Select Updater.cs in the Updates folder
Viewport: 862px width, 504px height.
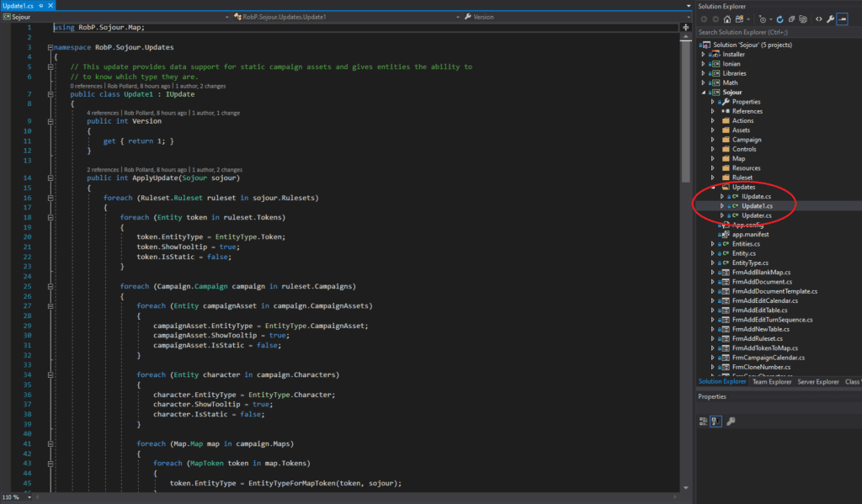pyautogui.click(x=757, y=215)
